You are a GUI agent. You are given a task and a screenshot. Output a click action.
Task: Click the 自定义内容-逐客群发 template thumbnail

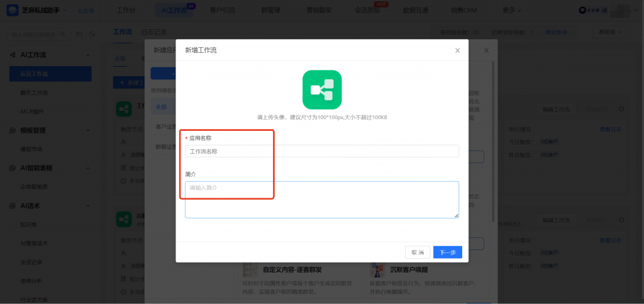pyautogui.click(x=251, y=269)
